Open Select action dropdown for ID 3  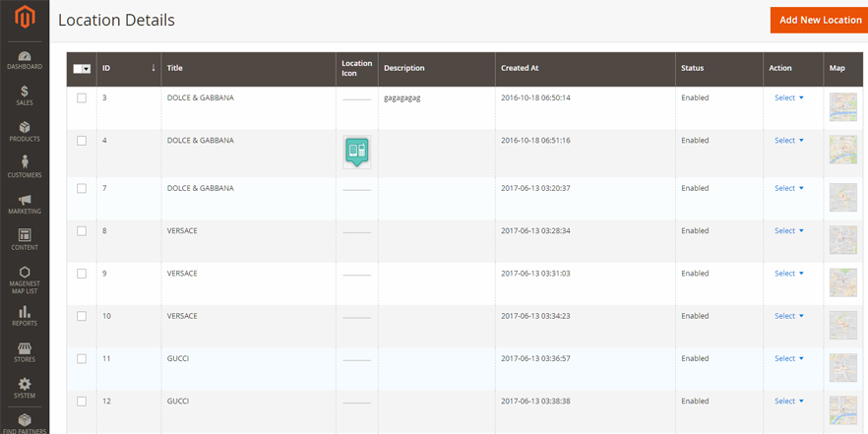789,97
